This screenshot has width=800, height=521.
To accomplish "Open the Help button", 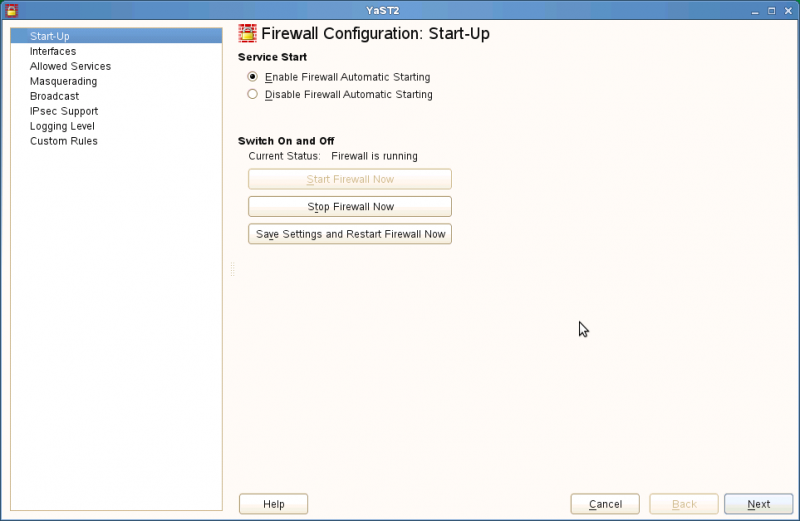I will click(x=273, y=504).
